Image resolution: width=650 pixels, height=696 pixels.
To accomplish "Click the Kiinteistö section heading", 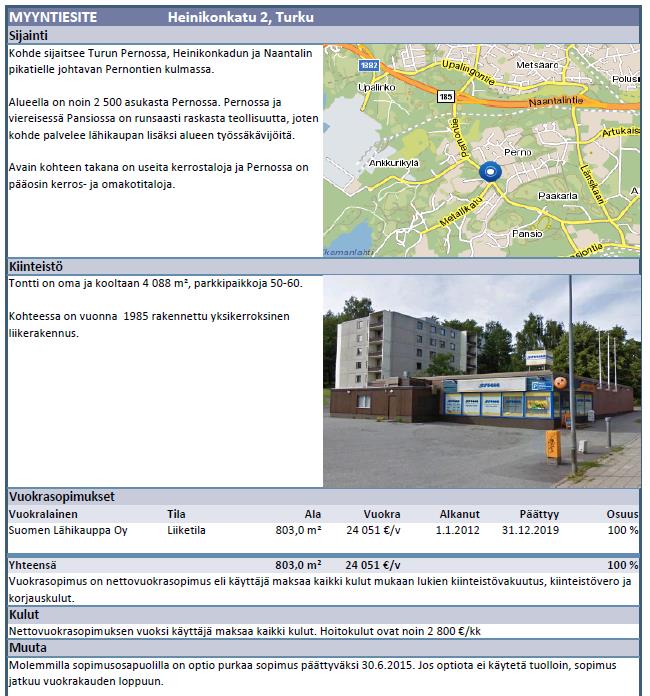I will pos(36,266).
